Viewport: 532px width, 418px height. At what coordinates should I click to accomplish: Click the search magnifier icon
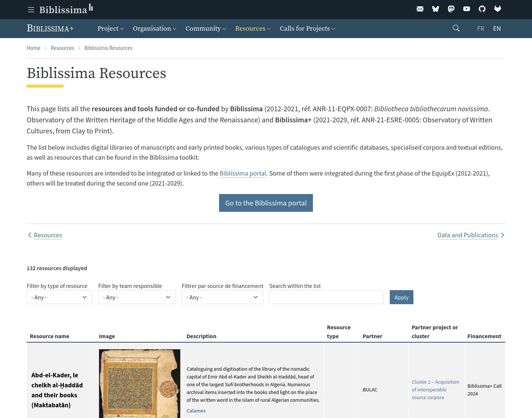456,28
